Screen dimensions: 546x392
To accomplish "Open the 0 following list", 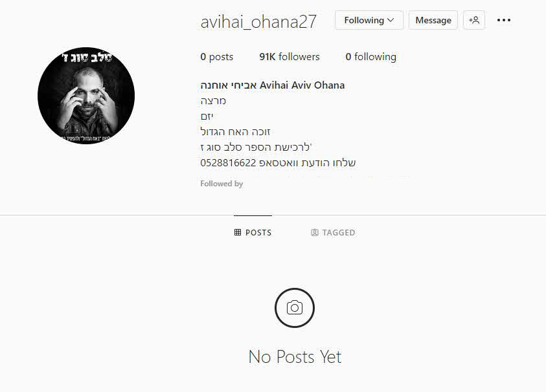I will coord(371,57).
